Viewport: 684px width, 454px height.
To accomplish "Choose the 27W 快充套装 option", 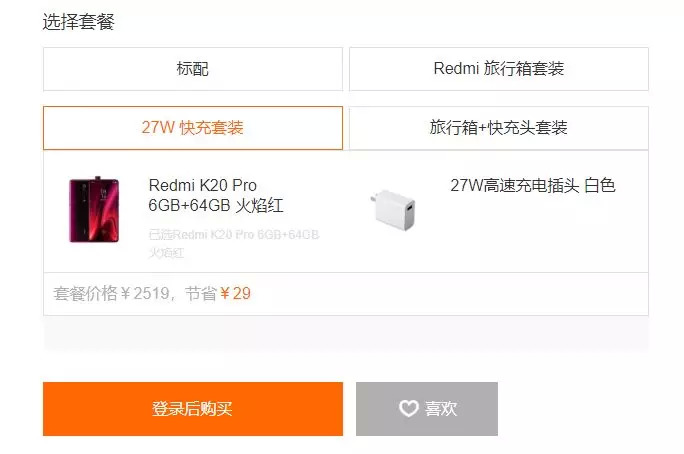I will pyautogui.click(x=193, y=128).
